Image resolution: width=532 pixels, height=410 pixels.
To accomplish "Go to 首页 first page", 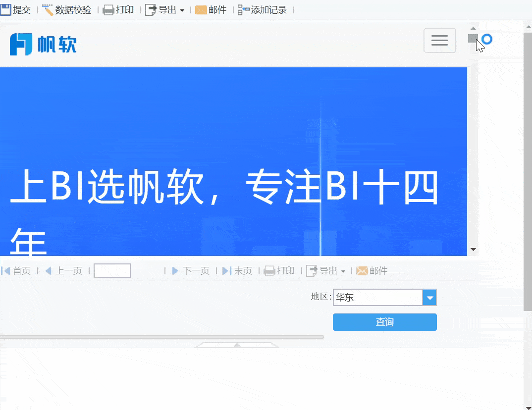I will tap(16, 271).
